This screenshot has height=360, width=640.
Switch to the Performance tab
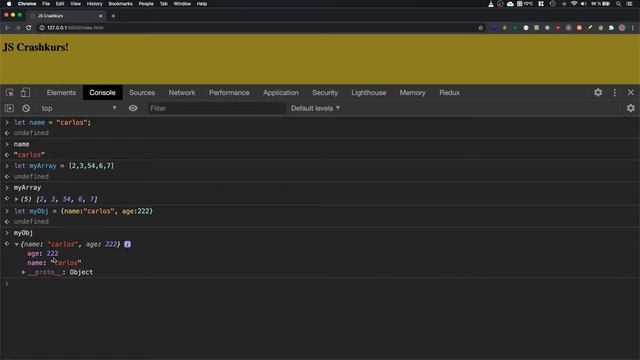pos(229,93)
